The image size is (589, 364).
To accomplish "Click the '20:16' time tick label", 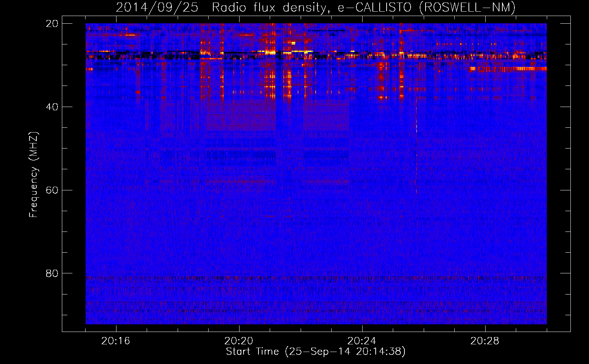I will click(x=116, y=341).
